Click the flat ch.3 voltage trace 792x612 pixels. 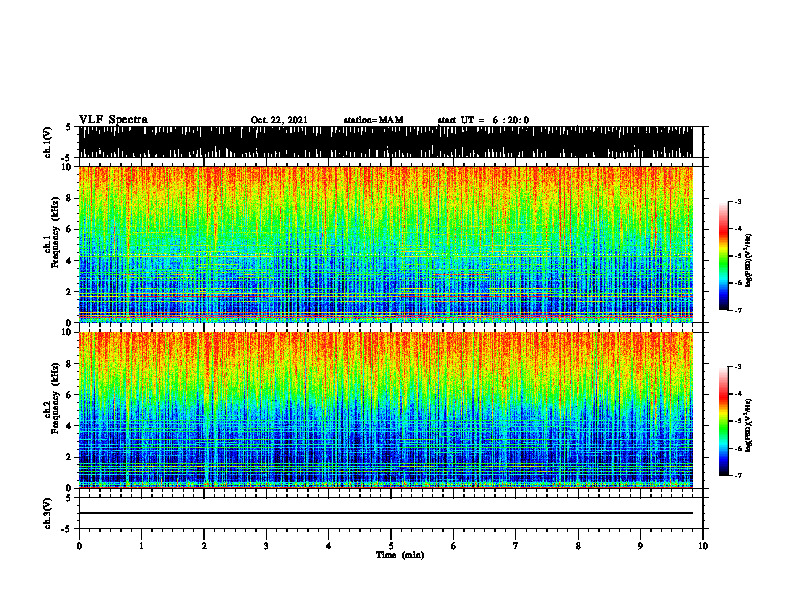pyautogui.click(x=386, y=513)
